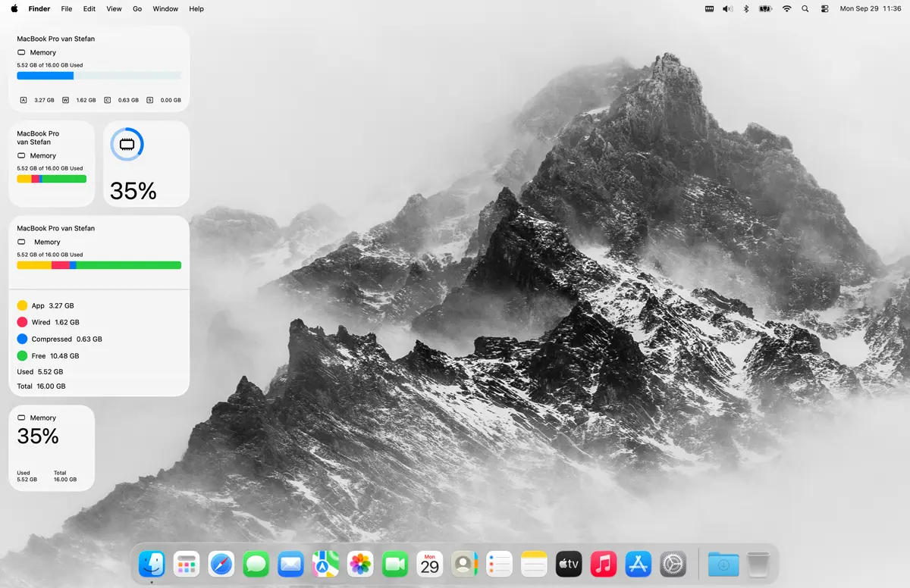Launch Safari from the Dock
The height and width of the screenshot is (588, 910).
tap(221, 564)
